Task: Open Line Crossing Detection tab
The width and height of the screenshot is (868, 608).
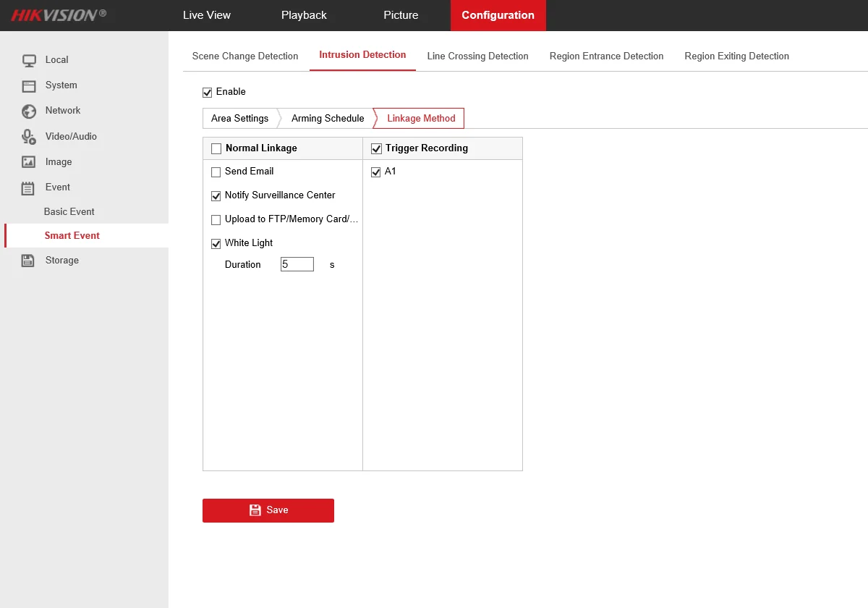Action: 477,56
